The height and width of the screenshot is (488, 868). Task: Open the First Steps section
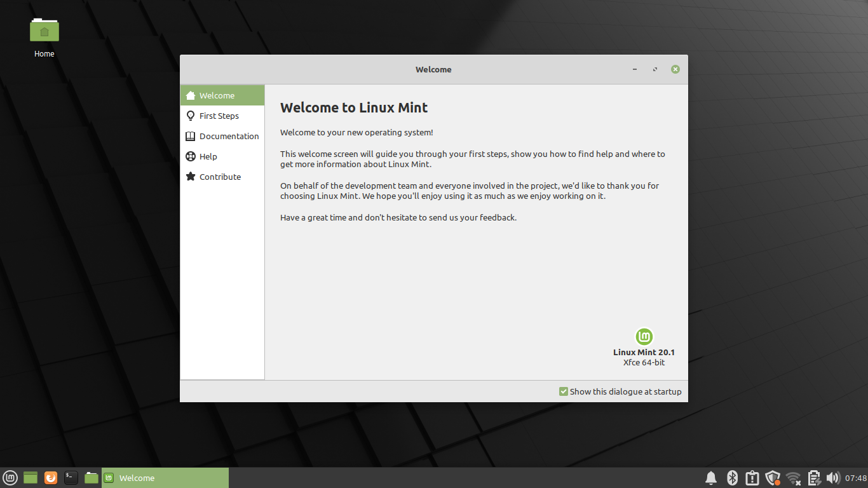(222, 116)
